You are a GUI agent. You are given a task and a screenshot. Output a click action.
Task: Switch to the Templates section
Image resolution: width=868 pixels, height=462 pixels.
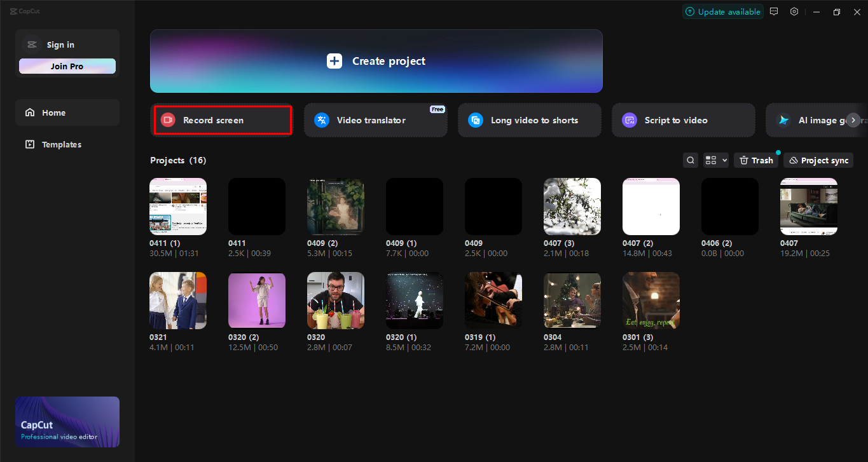62,144
